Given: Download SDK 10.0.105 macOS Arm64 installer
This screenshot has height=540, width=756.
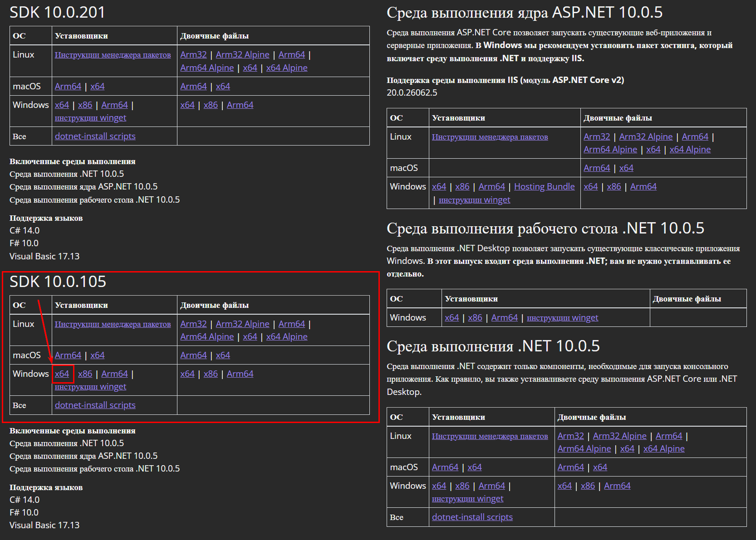Looking at the screenshot, I should click(68, 355).
